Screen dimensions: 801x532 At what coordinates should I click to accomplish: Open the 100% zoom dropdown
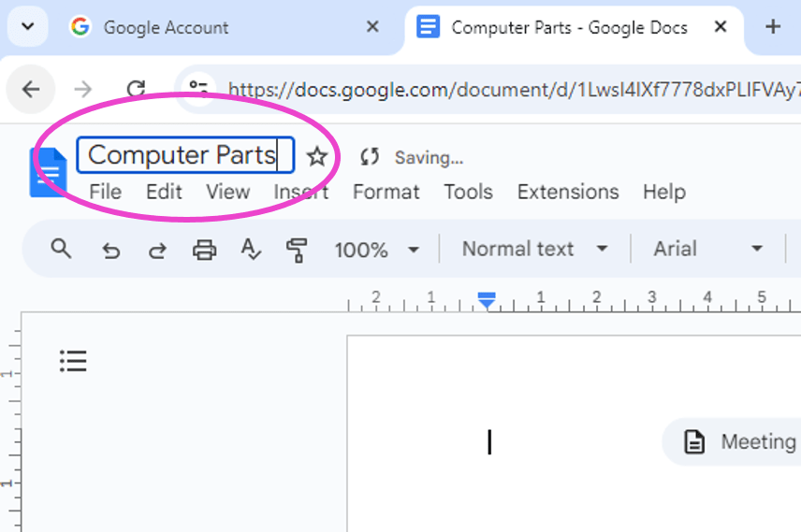pyautogui.click(x=376, y=250)
